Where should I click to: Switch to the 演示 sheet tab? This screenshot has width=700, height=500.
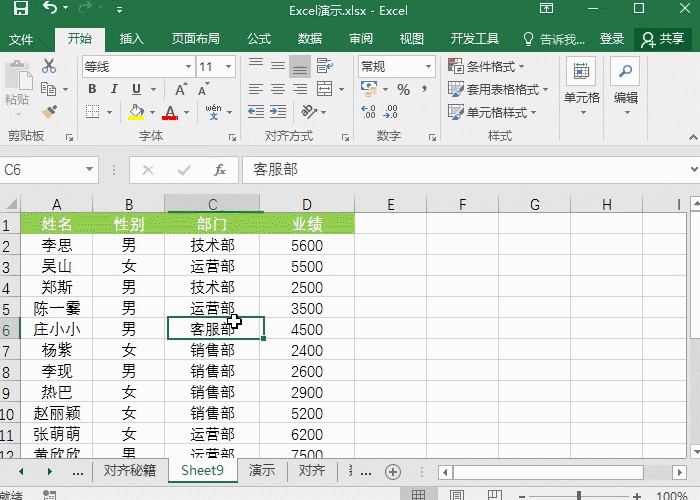coord(262,471)
